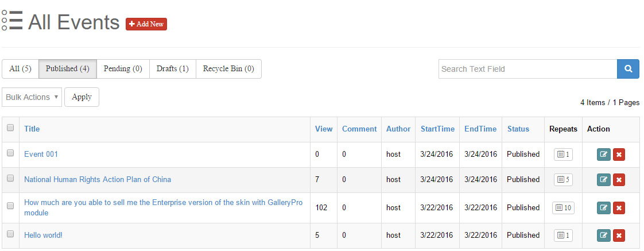Select the Hello world! row checkbox
This screenshot has width=644, height=251.
point(10,234)
